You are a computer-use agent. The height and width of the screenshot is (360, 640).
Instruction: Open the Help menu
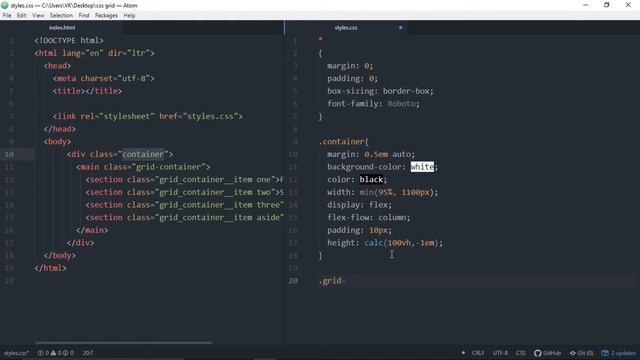129,16
